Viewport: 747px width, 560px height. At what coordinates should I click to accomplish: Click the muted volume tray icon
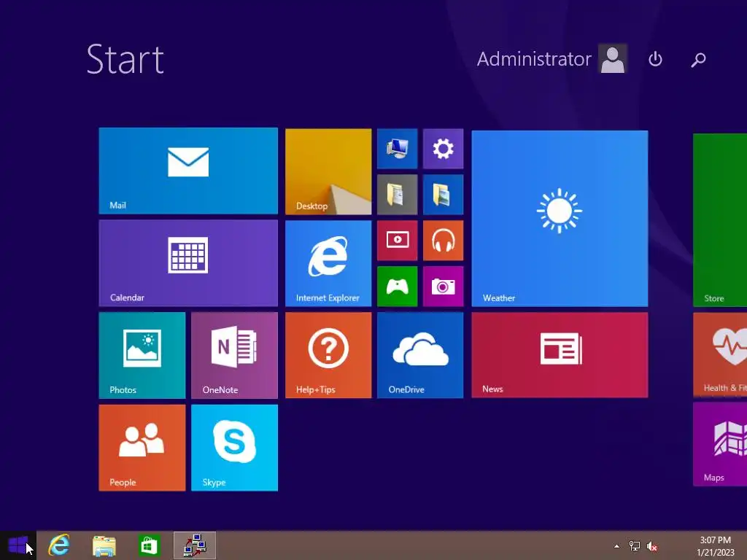click(652, 546)
